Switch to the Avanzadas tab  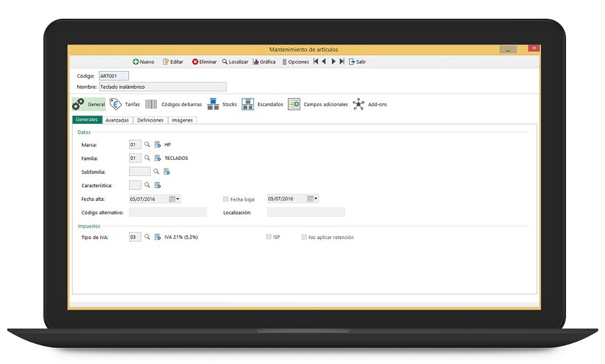[117, 120]
